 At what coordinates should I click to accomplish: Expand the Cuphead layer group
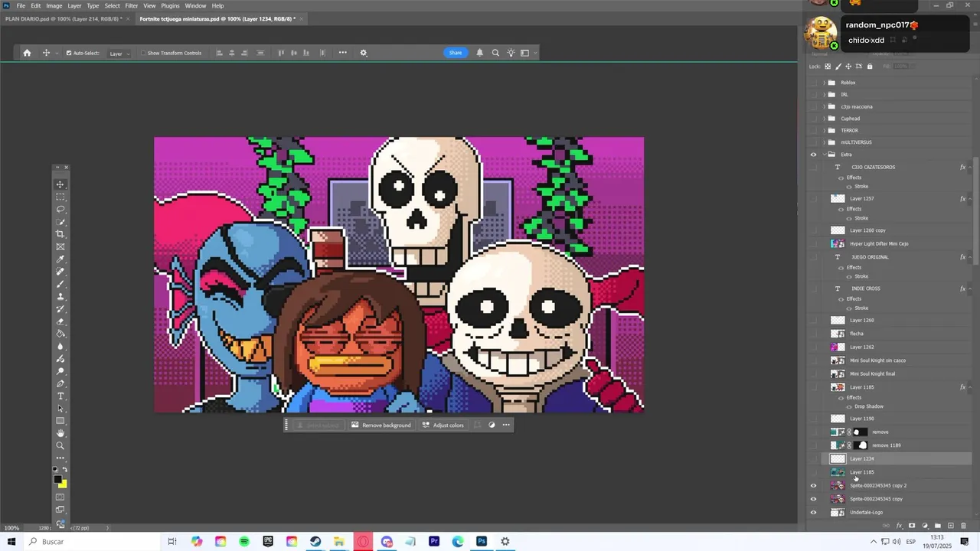tap(824, 119)
